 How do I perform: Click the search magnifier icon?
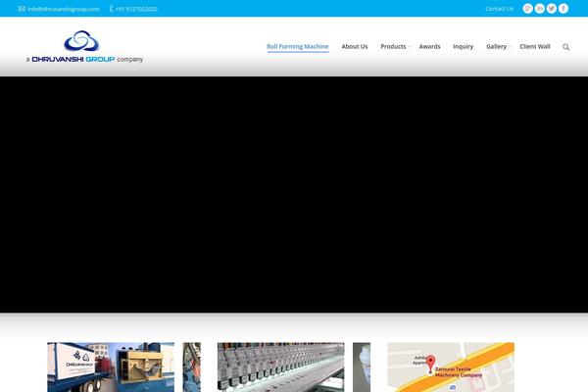565,47
